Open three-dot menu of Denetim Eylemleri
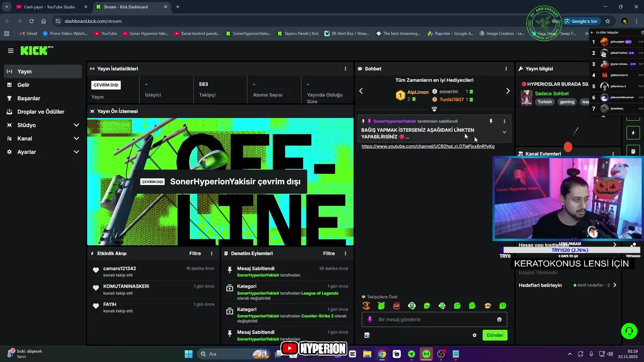The width and height of the screenshot is (644, 362). point(345,253)
